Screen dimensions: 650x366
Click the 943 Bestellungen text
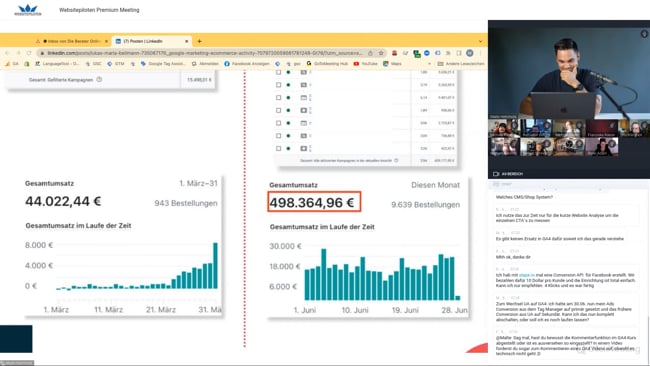tap(186, 203)
